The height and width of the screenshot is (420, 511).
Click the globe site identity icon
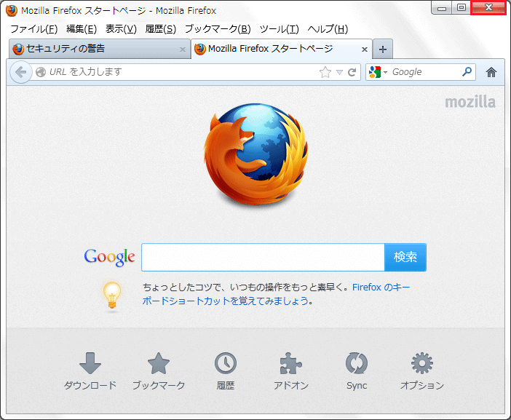coord(41,72)
